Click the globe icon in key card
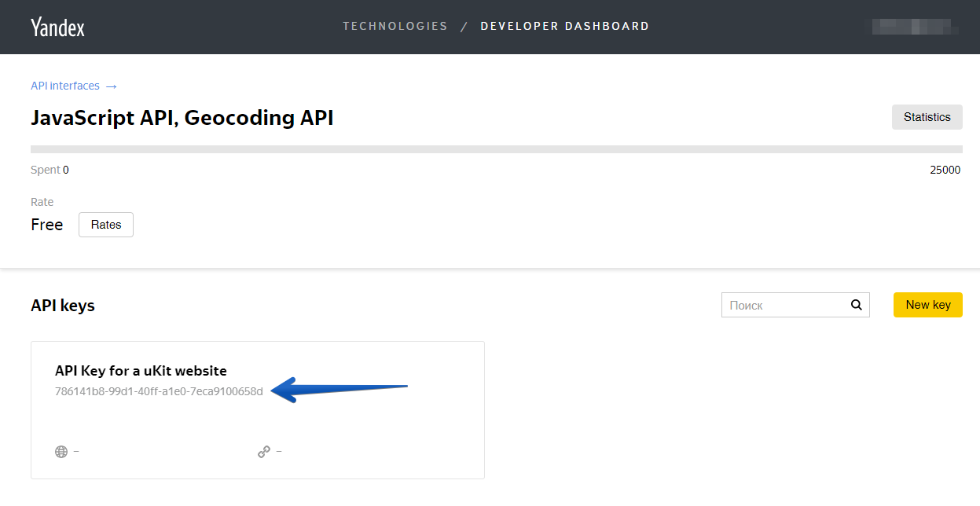This screenshot has height=506, width=980. (61, 452)
